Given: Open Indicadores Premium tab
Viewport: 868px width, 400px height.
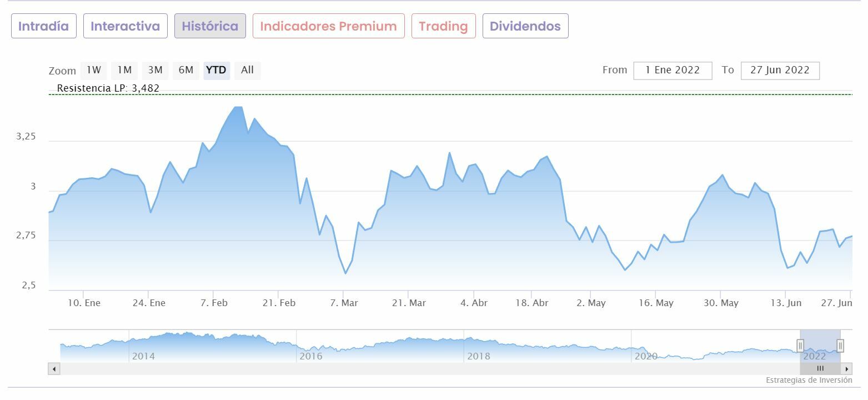Looking at the screenshot, I should coord(328,26).
